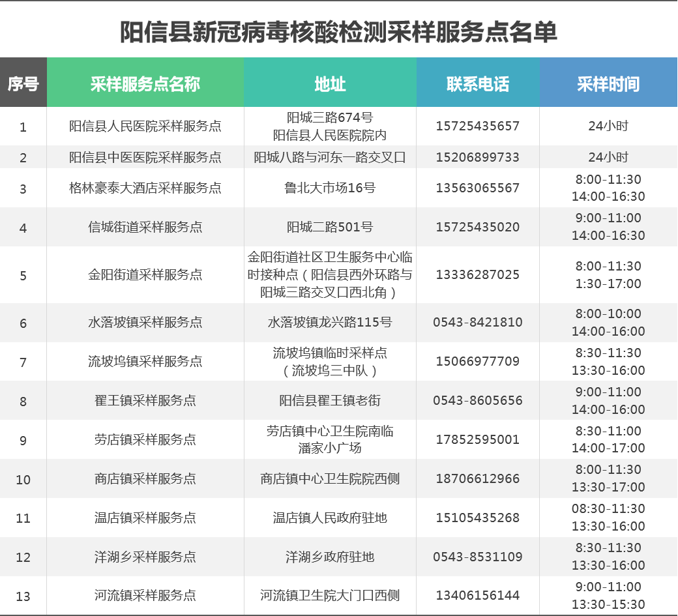Click phone number 13563065567
678x616 pixels.
[477, 188]
